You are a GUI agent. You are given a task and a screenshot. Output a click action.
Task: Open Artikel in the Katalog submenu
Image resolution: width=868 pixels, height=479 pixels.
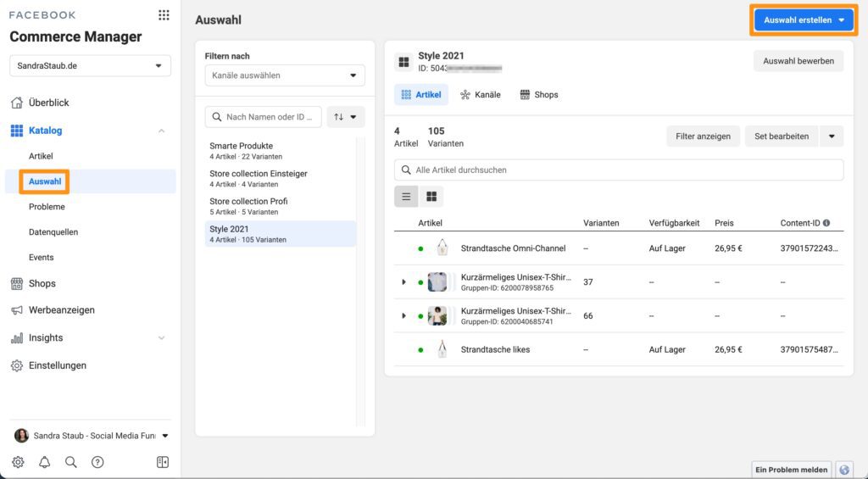[41, 156]
